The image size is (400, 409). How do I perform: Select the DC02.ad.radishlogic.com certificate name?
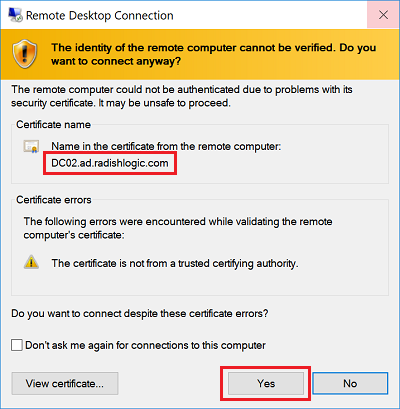pos(110,163)
